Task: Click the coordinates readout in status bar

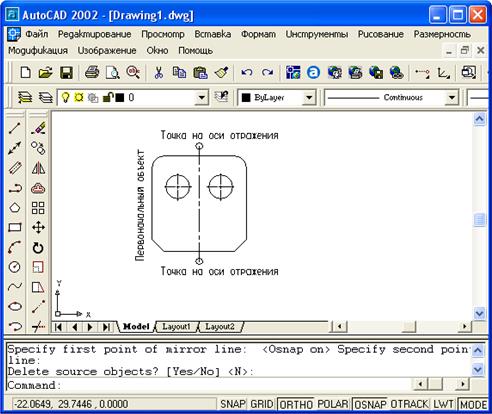Action: (x=114, y=404)
